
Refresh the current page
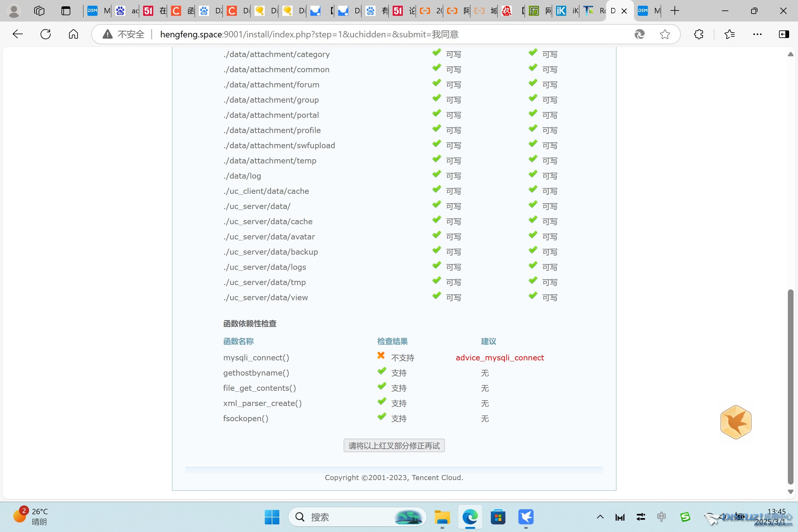pyautogui.click(x=46, y=34)
